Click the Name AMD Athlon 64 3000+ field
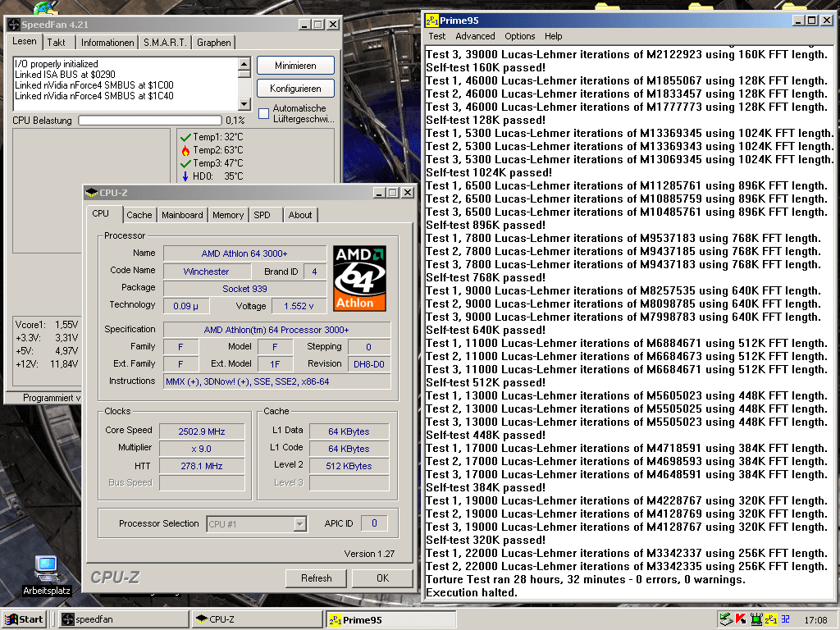 tap(244, 253)
